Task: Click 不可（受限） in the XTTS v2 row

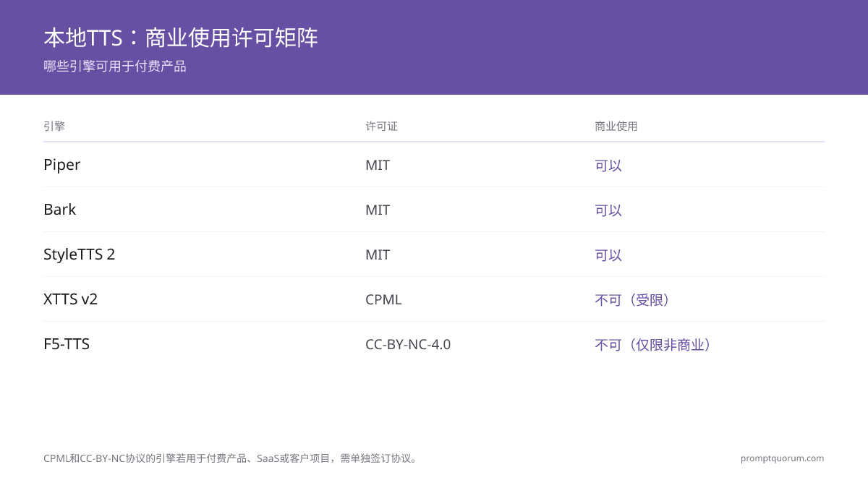Action: (x=633, y=299)
